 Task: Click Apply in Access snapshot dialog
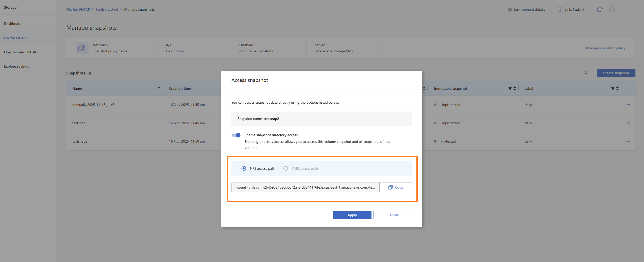[352, 215]
